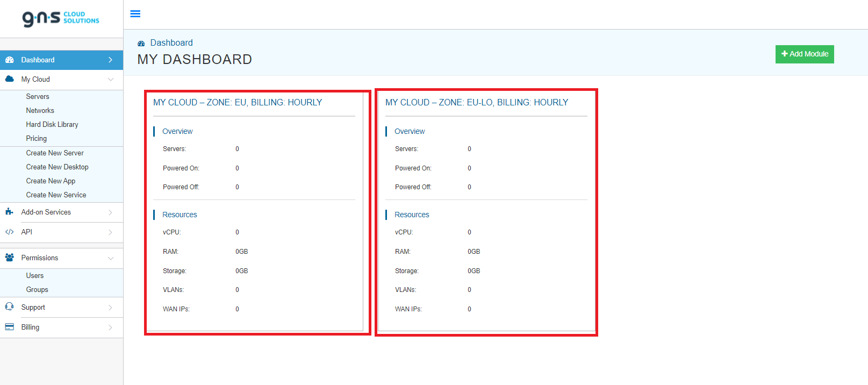The image size is (868, 385).
Task: Open Hard Disk Library
Action: 52,124
